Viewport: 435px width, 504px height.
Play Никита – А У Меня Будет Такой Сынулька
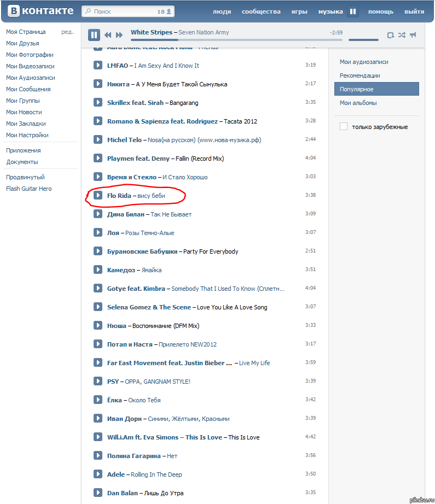coord(98,84)
